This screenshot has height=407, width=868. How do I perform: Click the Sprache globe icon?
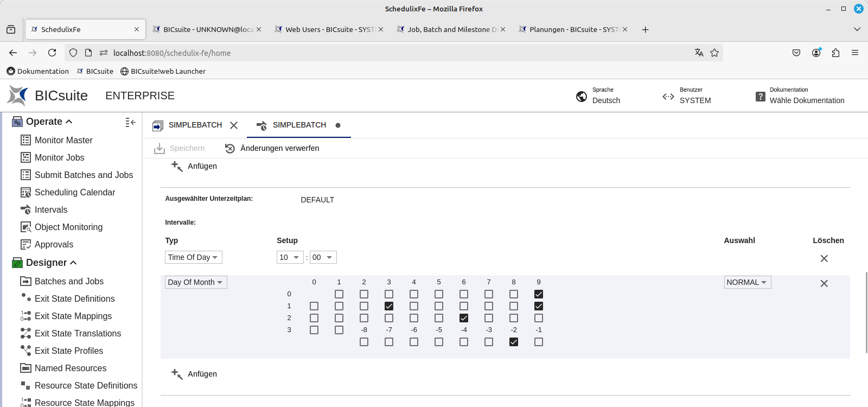(582, 96)
